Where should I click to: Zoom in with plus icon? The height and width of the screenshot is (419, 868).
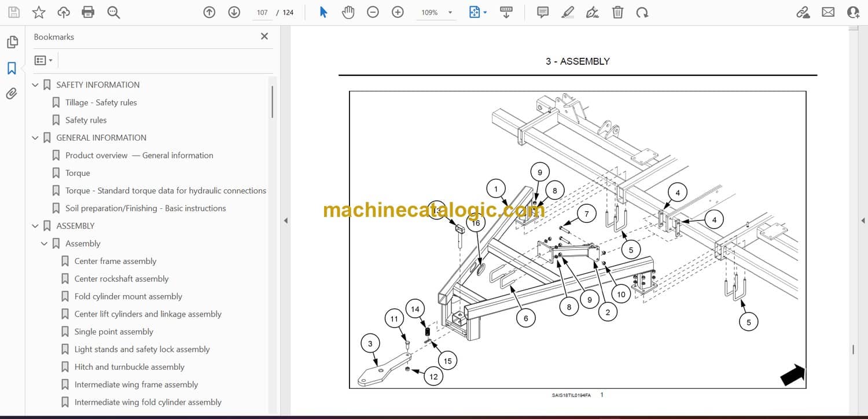(398, 12)
